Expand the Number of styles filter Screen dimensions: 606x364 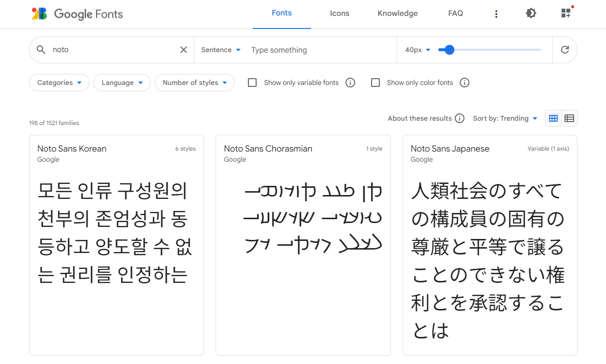point(195,83)
